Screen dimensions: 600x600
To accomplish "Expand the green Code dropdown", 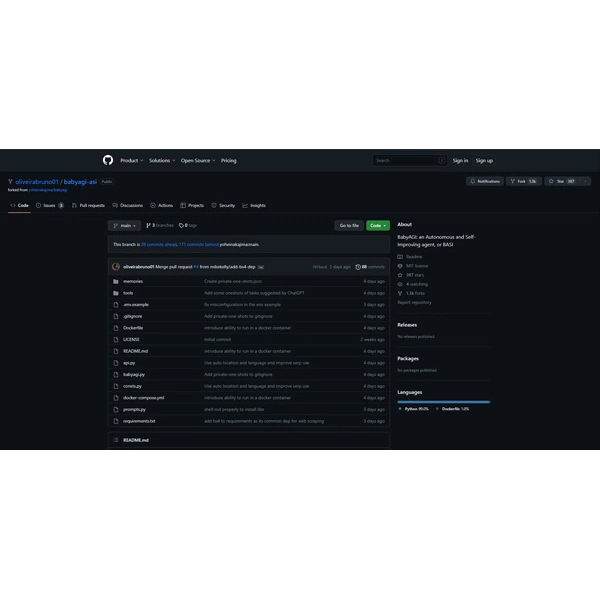I will pos(378,225).
